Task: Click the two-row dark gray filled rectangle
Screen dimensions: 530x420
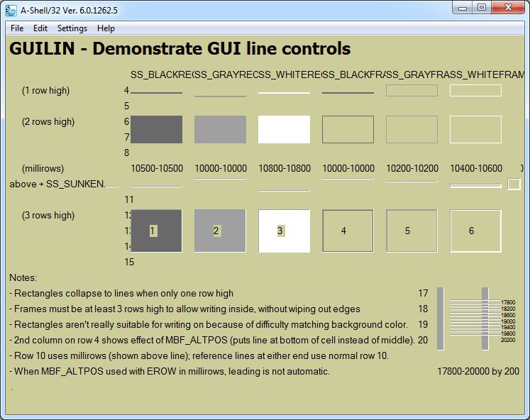Action: pyautogui.click(x=156, y=130)
